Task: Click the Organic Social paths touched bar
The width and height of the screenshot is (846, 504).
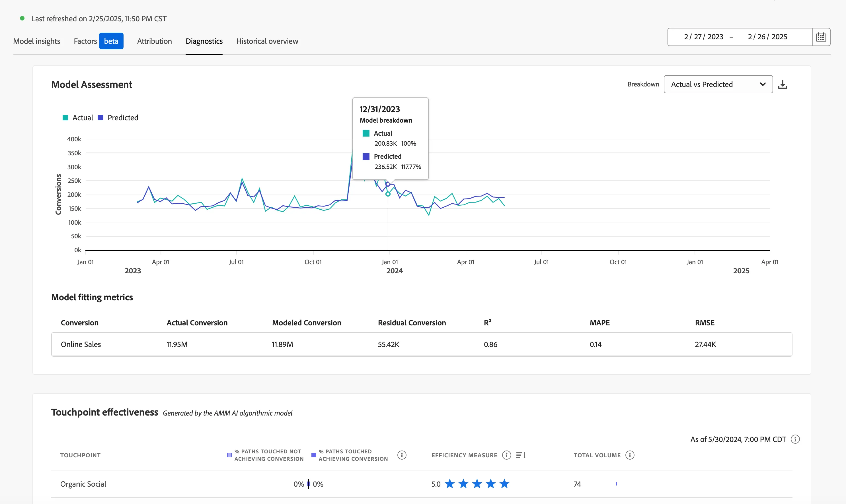Action: [308, 484]
